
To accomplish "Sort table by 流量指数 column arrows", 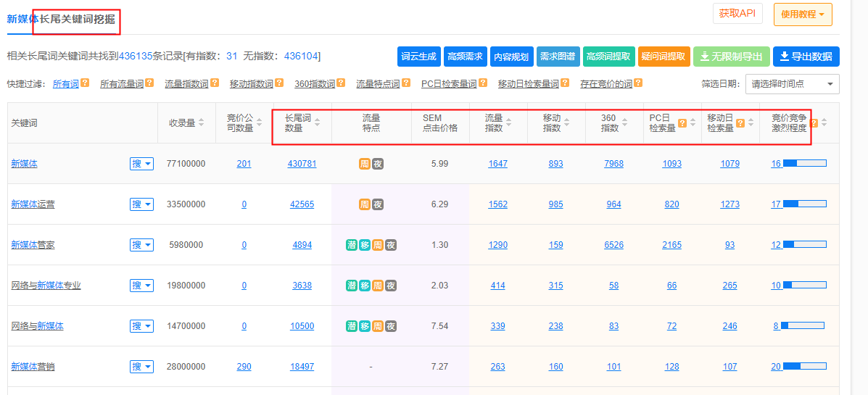I will click(x=509, y=122).
